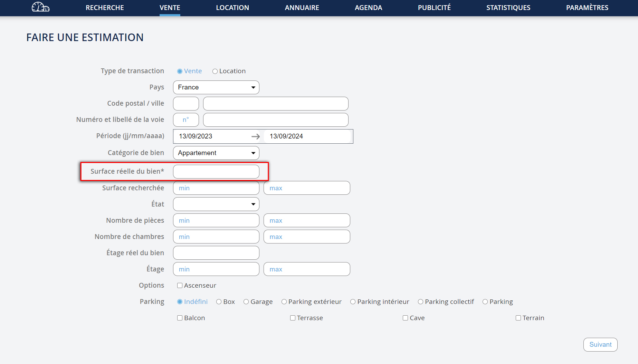
Task: Switch to the AGENDA menu
Action: tap(368, 8)
